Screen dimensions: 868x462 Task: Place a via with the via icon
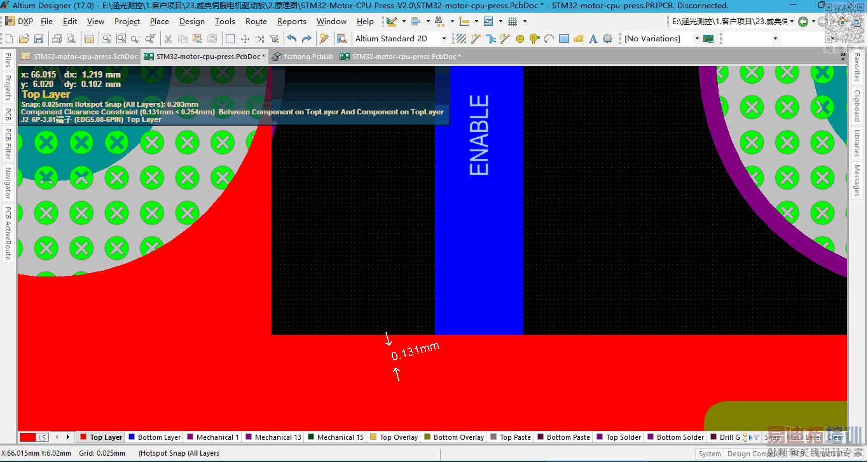[534, 39]
